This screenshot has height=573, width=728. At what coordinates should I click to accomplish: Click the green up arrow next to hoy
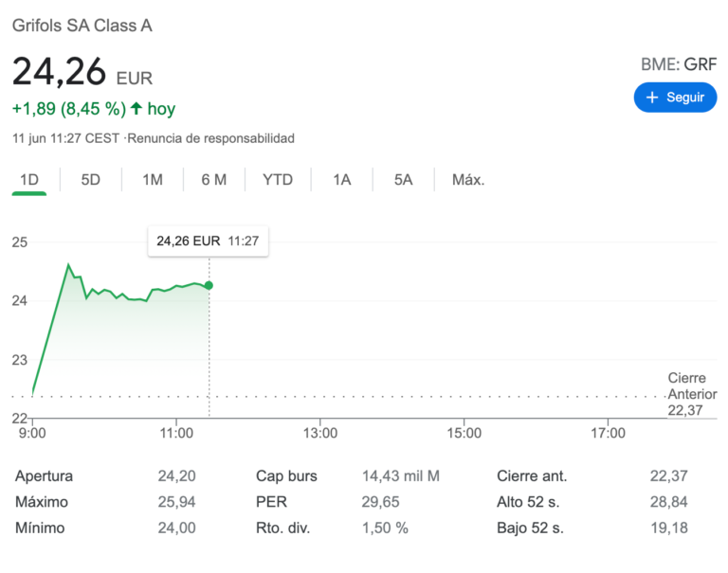[136, 109]
